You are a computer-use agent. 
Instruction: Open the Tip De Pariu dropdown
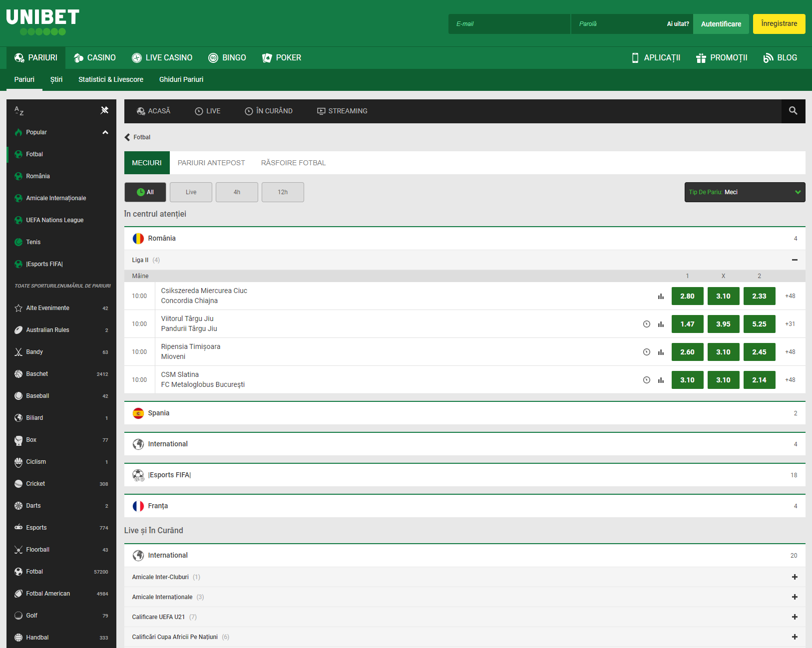pos(744,192)
